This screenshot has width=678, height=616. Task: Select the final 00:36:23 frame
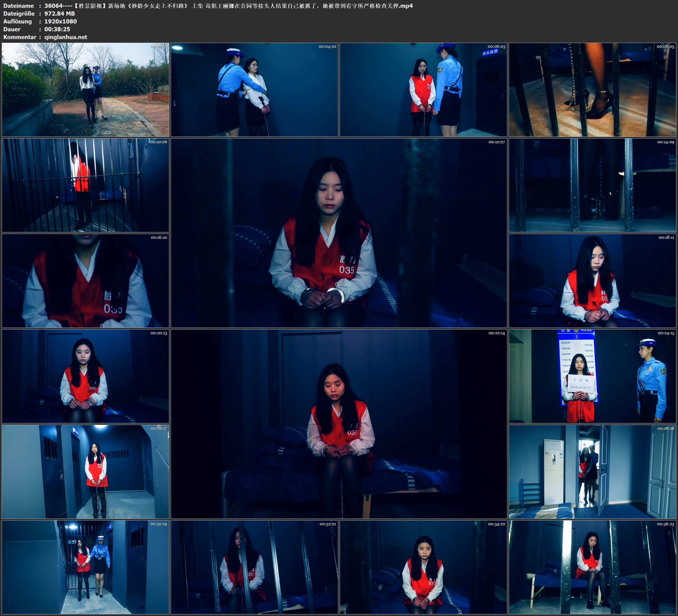point(593,567)
